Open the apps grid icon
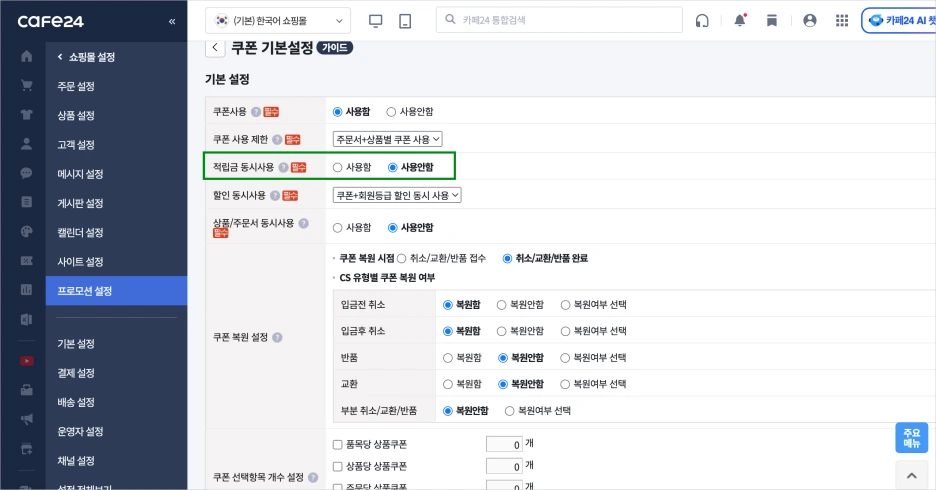This screenshot has width=936, height=490. [842, 21]
